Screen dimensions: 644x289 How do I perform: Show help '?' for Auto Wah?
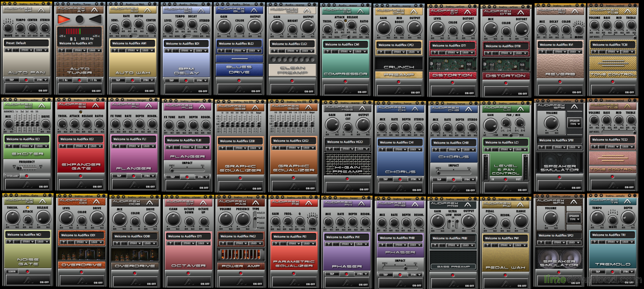tap(114, 50)
